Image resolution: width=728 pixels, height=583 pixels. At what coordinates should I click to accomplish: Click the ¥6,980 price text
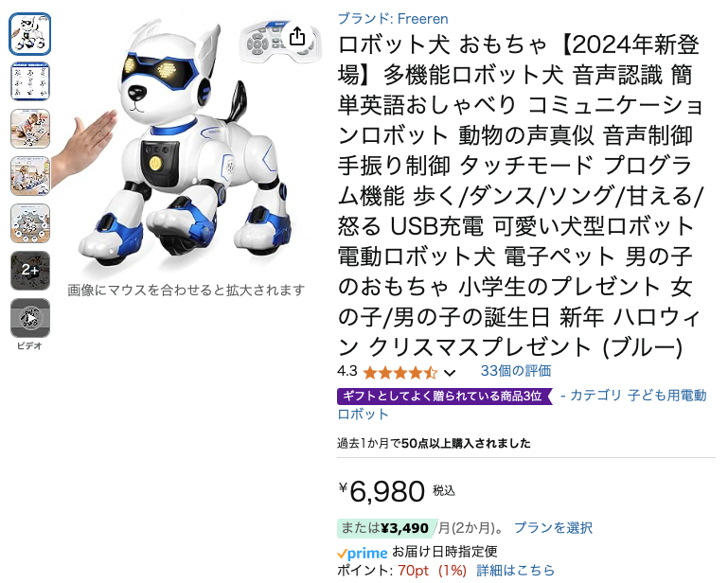click(x=382, y=491)
